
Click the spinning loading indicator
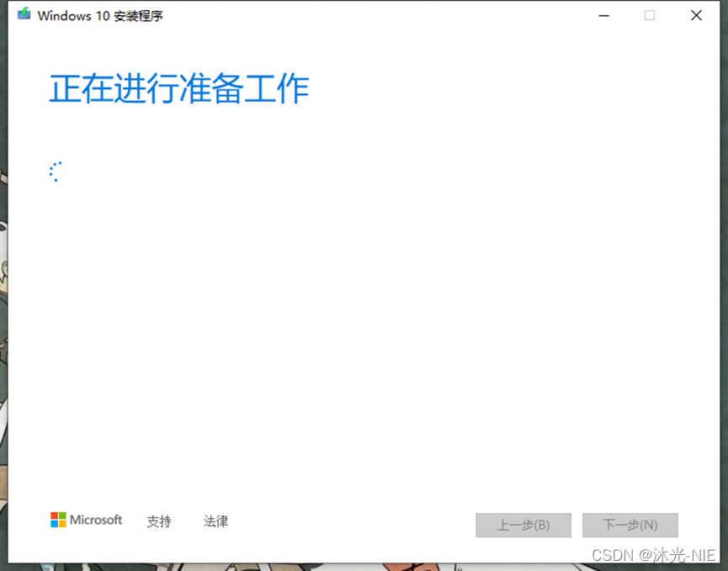pyautogui.click(x=56, y=172)
